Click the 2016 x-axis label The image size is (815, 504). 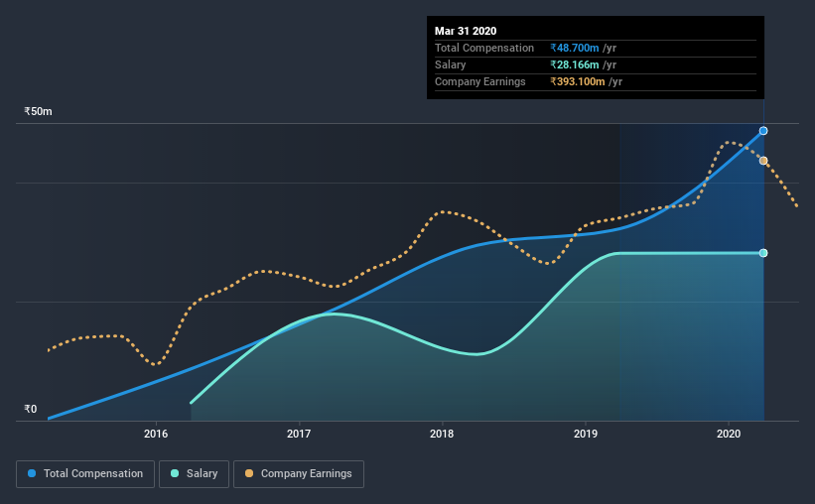(156, 434)
